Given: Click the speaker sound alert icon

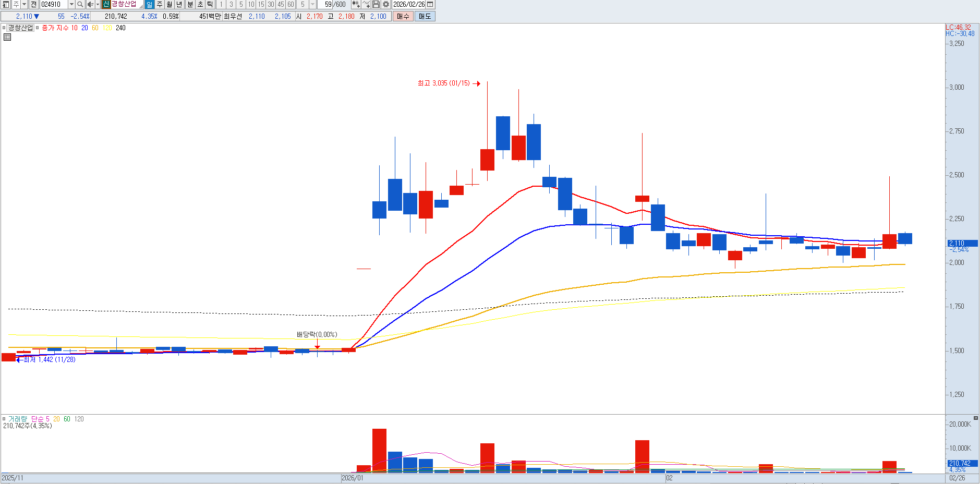Looking at the screenshot, I should pos(90,4).
